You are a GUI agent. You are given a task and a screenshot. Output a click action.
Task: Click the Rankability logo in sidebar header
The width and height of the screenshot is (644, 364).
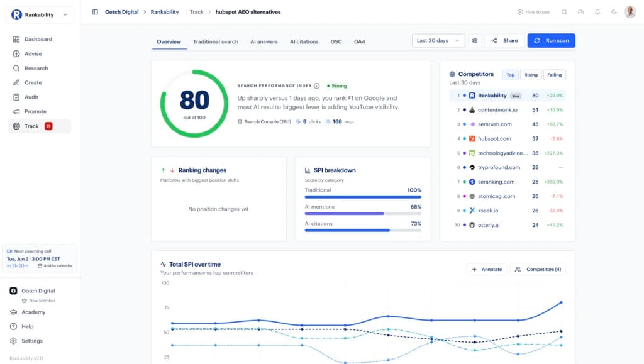click(16, 14)
